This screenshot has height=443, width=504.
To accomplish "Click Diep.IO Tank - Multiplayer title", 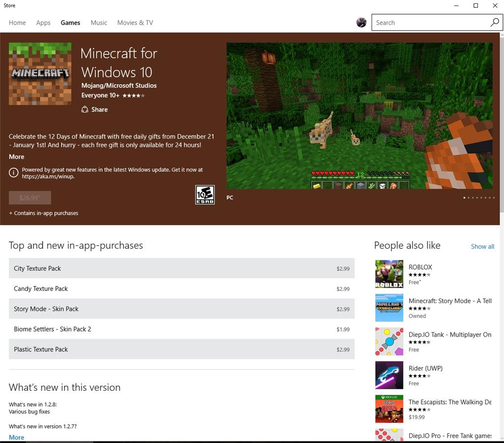I will coord(450,335).
